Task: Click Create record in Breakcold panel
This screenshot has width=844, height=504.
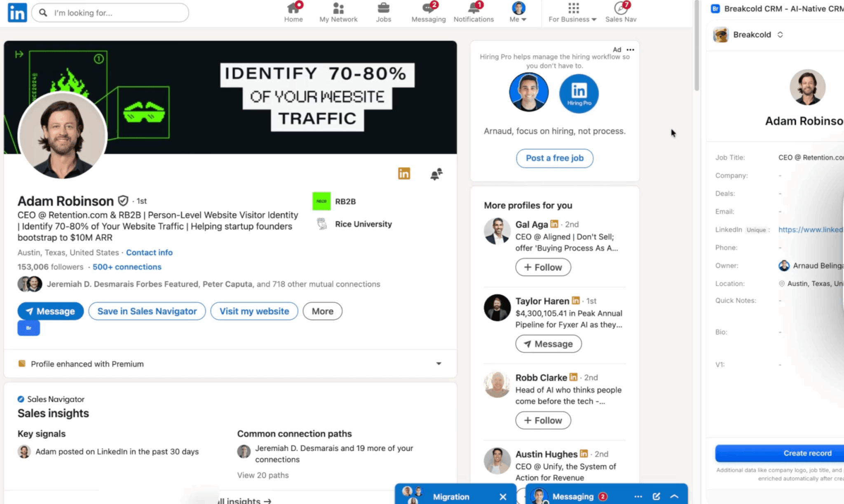Action: click(780, 453)
